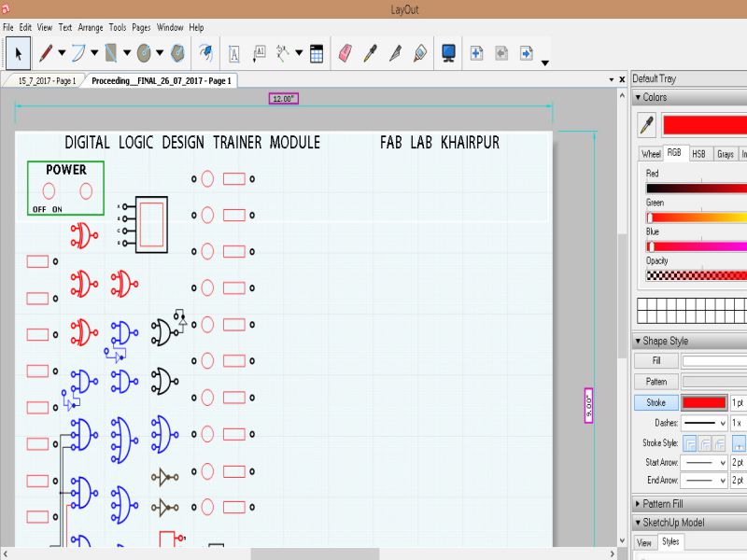Select the Rectangle shape tool
Screen dimensions: 747x560
111,53
